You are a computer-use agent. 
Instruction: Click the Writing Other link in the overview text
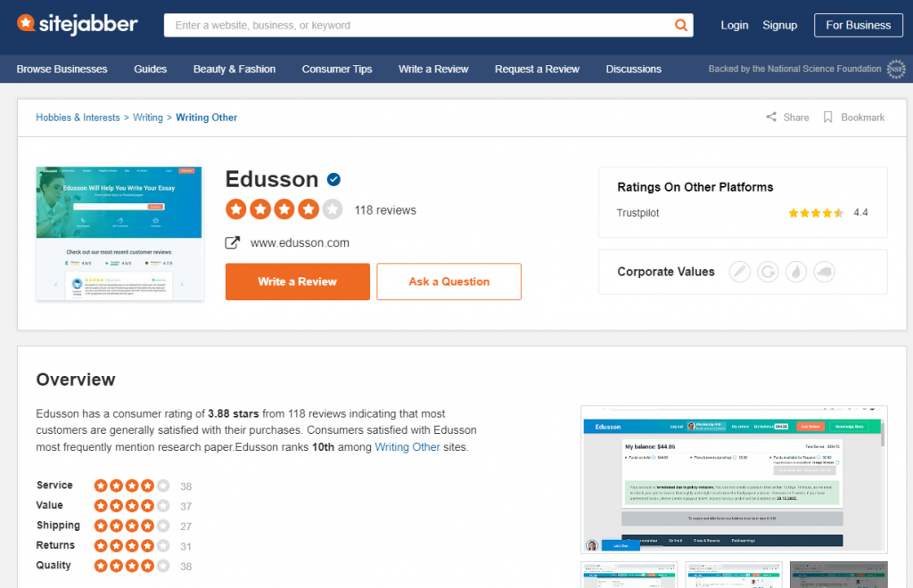tap(407, 446)
